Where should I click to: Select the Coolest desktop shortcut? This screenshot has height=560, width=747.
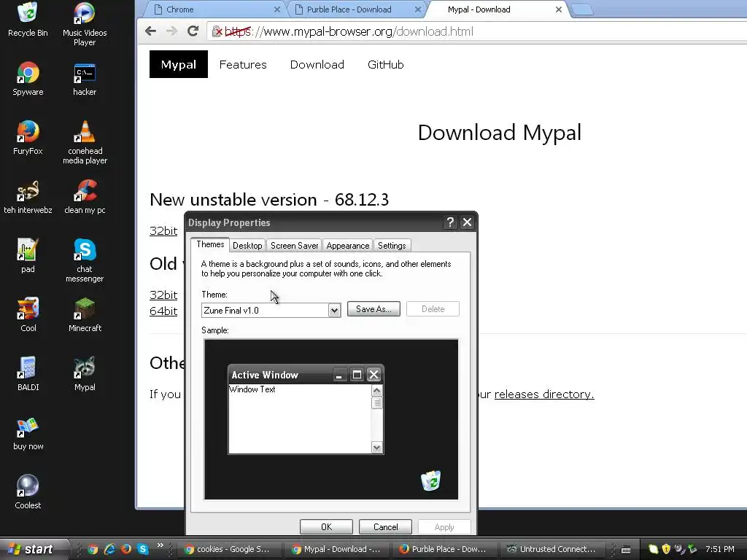pos(28,491)
